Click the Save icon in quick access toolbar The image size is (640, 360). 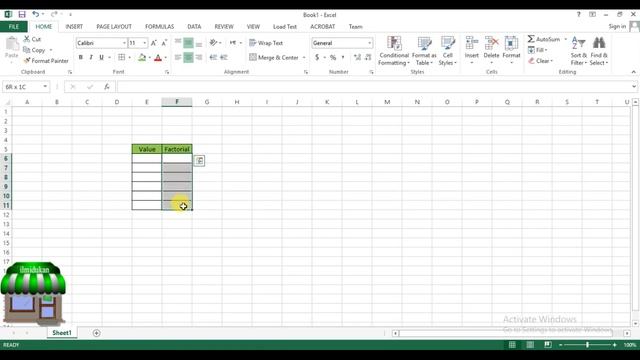tap(22, 14)
